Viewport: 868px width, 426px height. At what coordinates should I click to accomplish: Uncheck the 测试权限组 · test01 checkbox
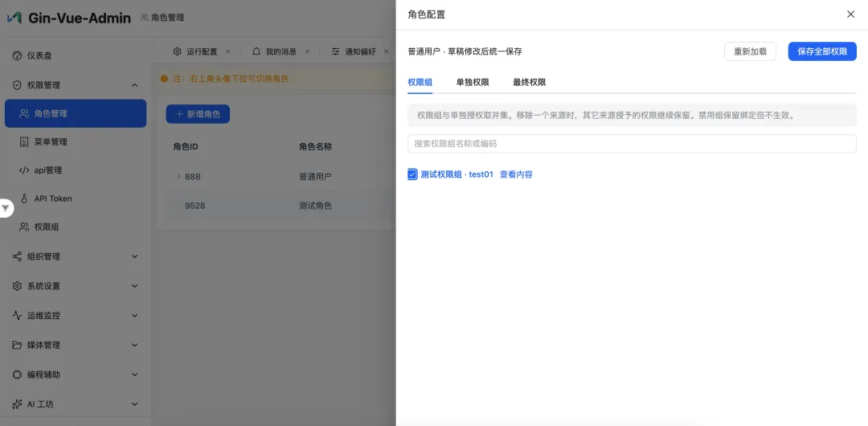pos(411,174)
